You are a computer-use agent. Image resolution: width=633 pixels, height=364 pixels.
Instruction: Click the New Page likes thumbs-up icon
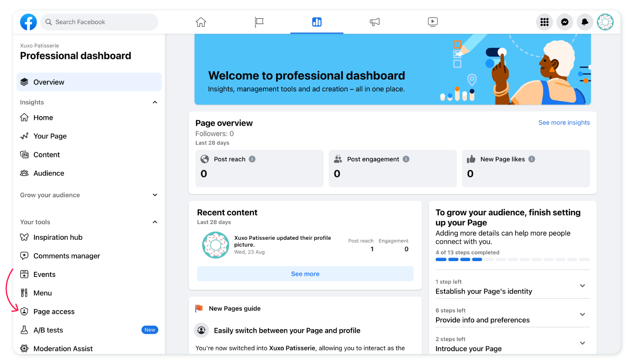coord(471,159)
